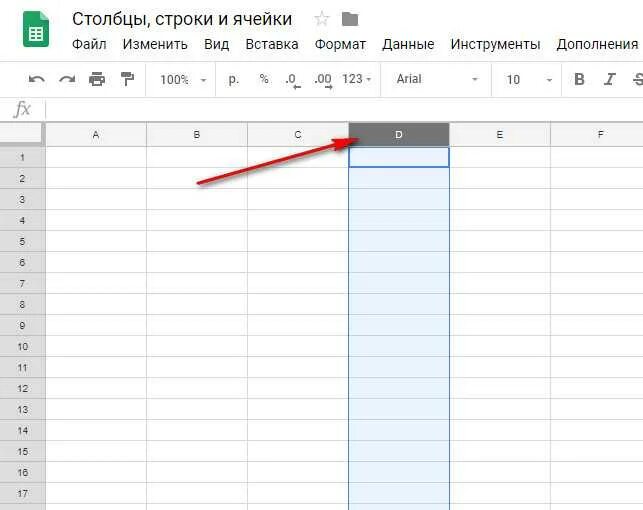Select row 14 header
This screenshot has width=643, height=510.
[23, 430]
